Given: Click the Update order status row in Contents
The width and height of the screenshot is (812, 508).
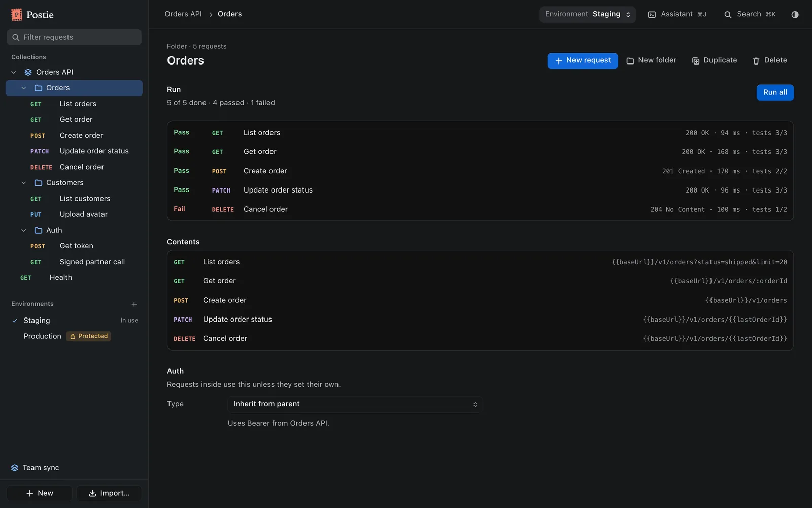Looking at the screenshot, I should coord(480,320).
